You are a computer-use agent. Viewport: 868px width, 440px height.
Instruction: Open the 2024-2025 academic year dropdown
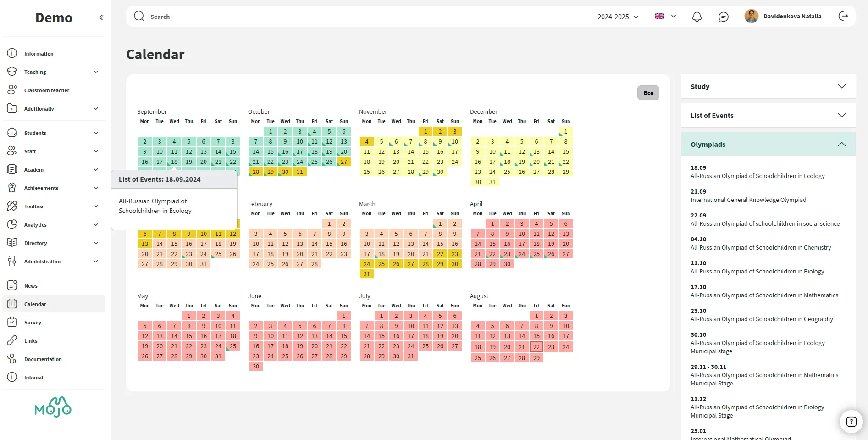pyautogui.click(x=618, y=17)
